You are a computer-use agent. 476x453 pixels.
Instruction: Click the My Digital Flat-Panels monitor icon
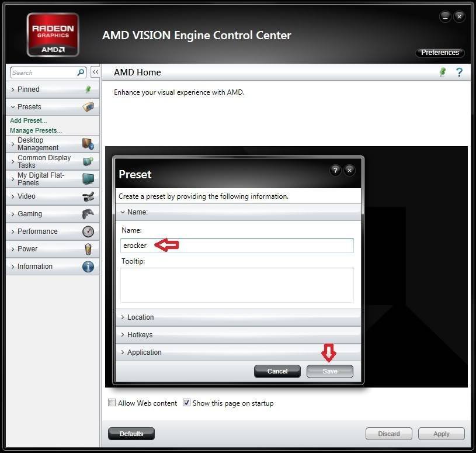(88, 179)
